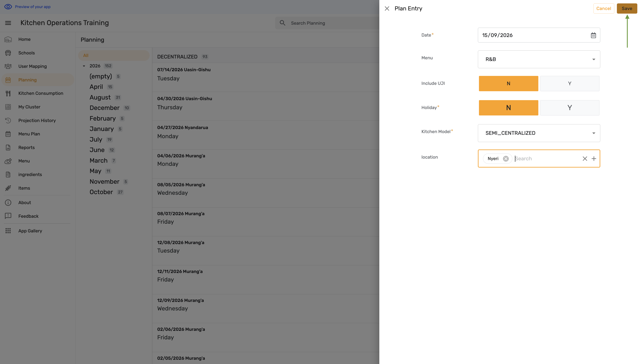Go to Projection History in sidebar
This screenshot has width=642, height=364.
[37, 121]
